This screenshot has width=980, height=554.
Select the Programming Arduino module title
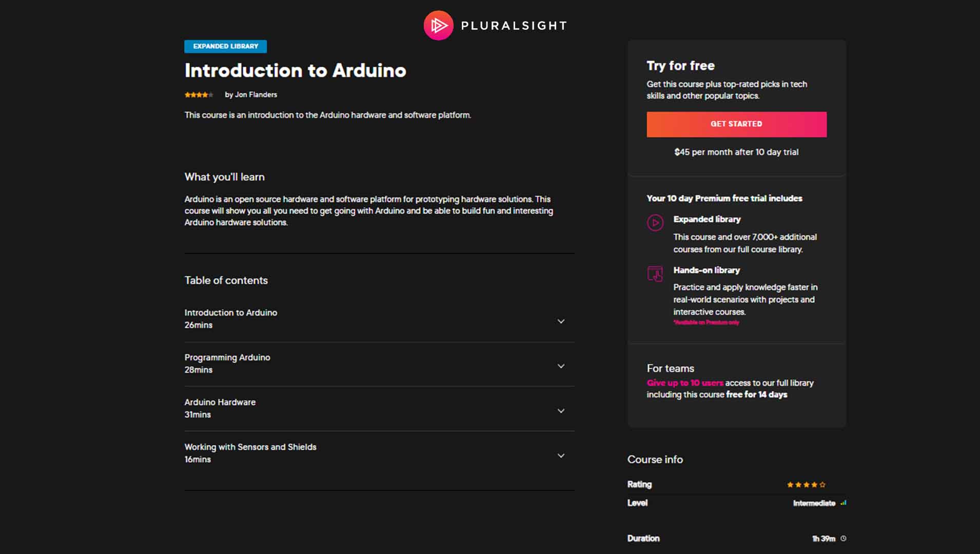pyautogui.click(x=227, y=358)
